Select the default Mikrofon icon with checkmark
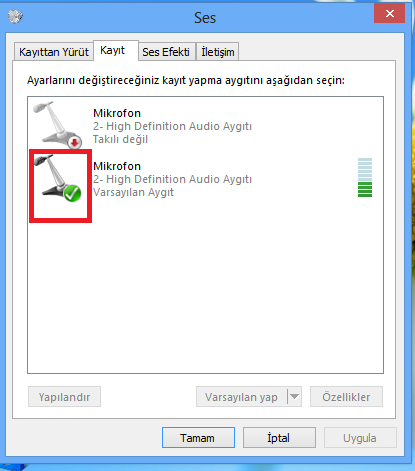 57,178
